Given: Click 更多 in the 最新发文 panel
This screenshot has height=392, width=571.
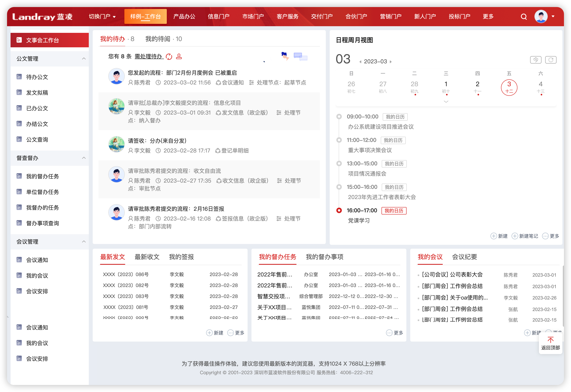Looking at the screenshot, I should [236, 333].
